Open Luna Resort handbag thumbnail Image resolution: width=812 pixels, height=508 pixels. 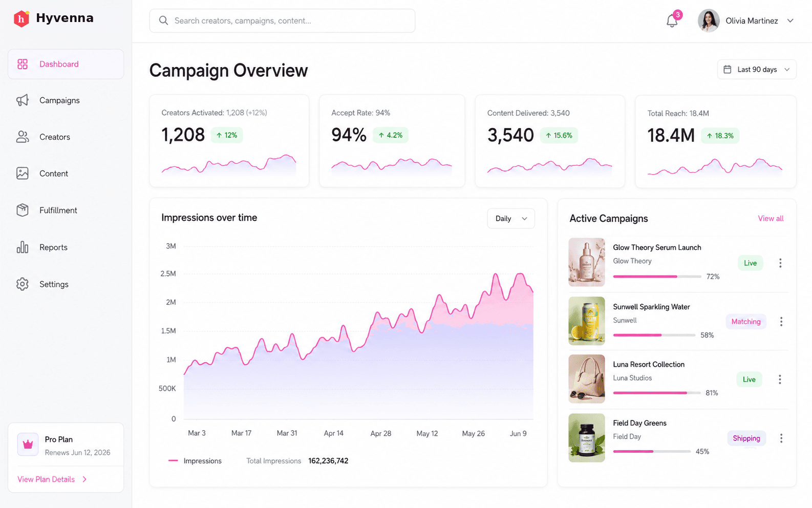click(587, 379)
